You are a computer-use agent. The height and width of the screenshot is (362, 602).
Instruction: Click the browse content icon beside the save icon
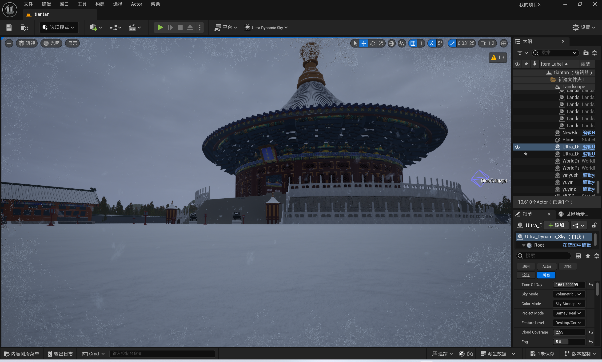tap(24, 28)
